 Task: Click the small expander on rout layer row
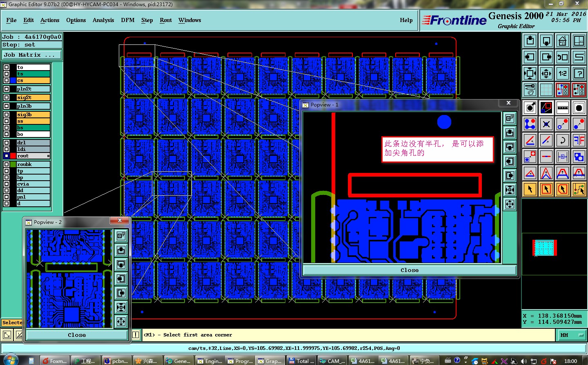coord(48,156)
